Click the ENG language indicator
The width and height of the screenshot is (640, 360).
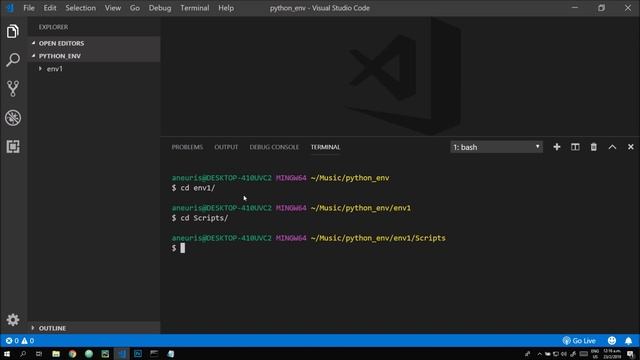coord(595,354)
